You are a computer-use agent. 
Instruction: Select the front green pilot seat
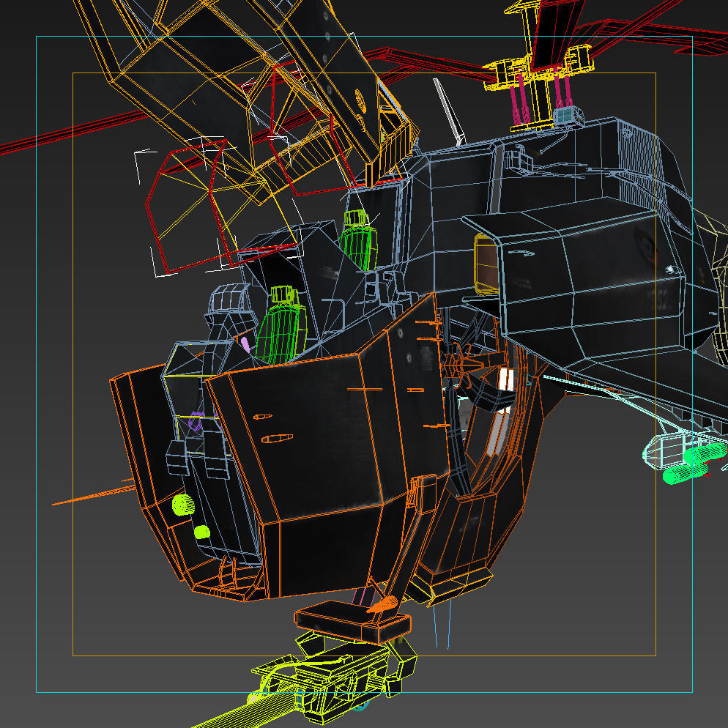tap(281, 325)
